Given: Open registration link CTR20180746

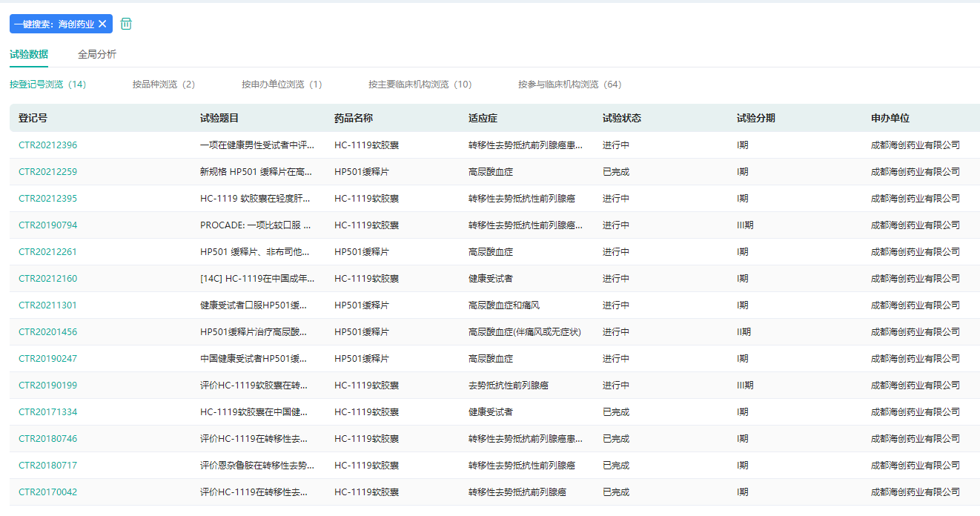Looking at the screenshot, I should coord(48,439).
